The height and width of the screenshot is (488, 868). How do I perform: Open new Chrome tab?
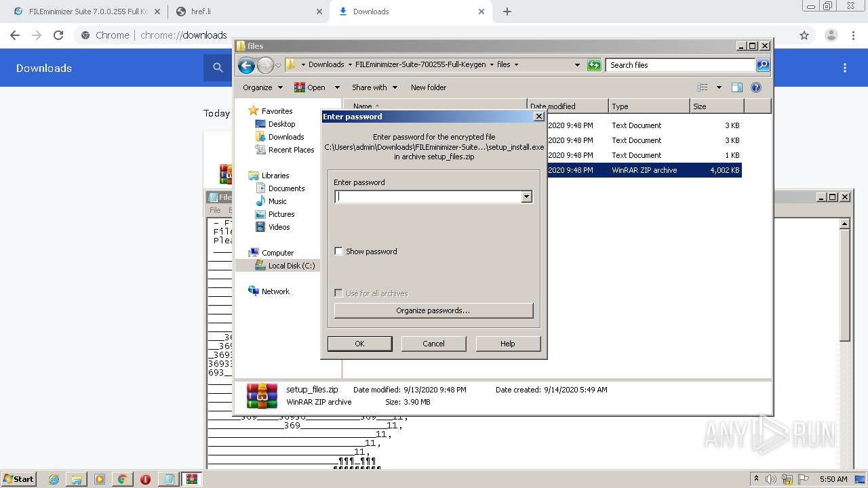click(x=507, y=12)
